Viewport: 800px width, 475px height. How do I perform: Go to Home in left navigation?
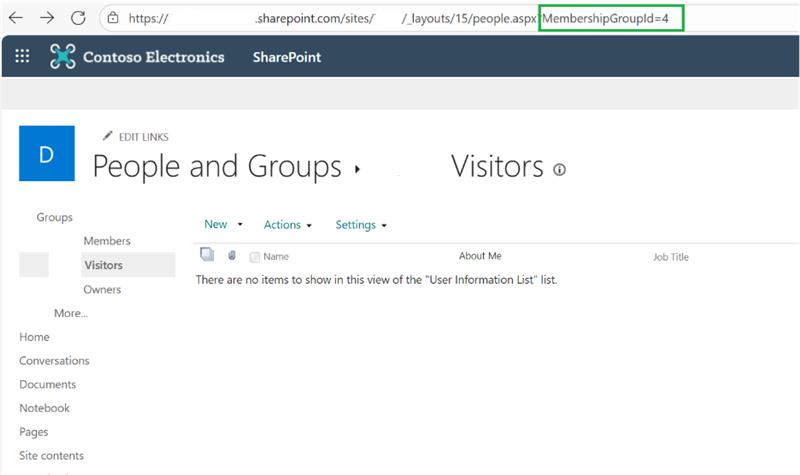click(x=34, y=337)
